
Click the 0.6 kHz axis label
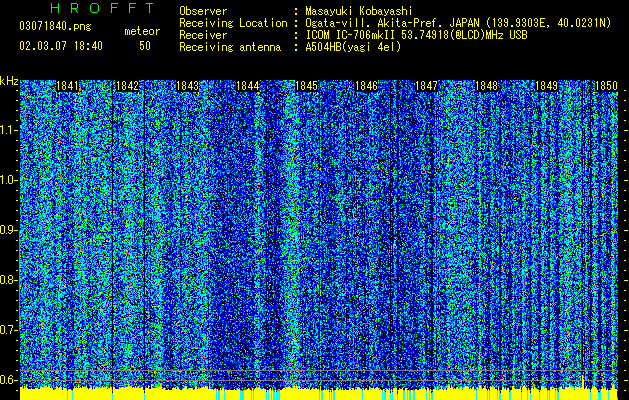(9, 380)
